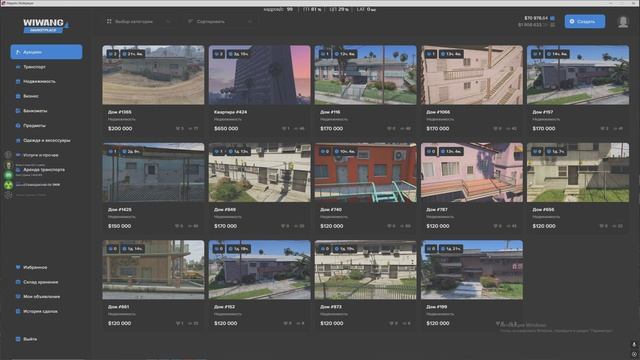This screenshot has height=360, width=640.
Task: Click the Недвижимость label under Дом #787
Action: 440,217
